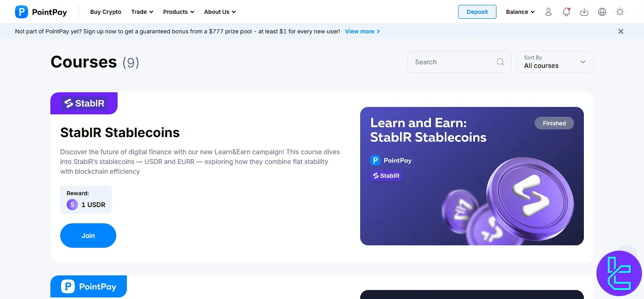Click the Deposit button
This screenshot has width=644, height=299.
[x=477, y=12]
